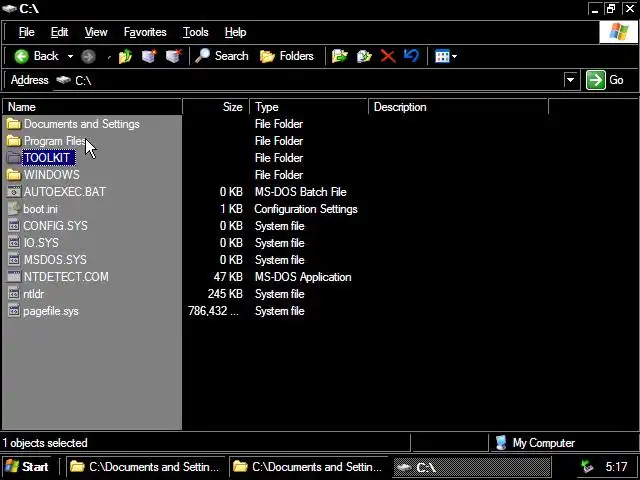Open the Tools menu

click(196, 32)
